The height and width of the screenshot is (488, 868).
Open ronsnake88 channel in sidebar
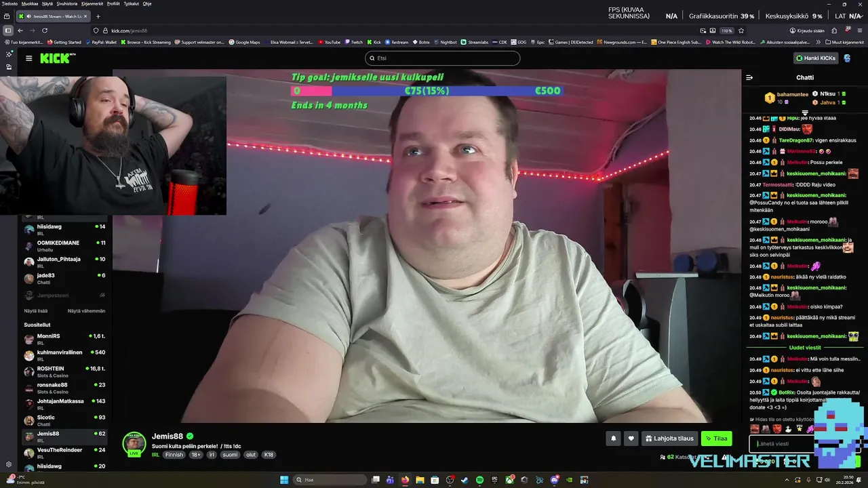coord(64,388)
